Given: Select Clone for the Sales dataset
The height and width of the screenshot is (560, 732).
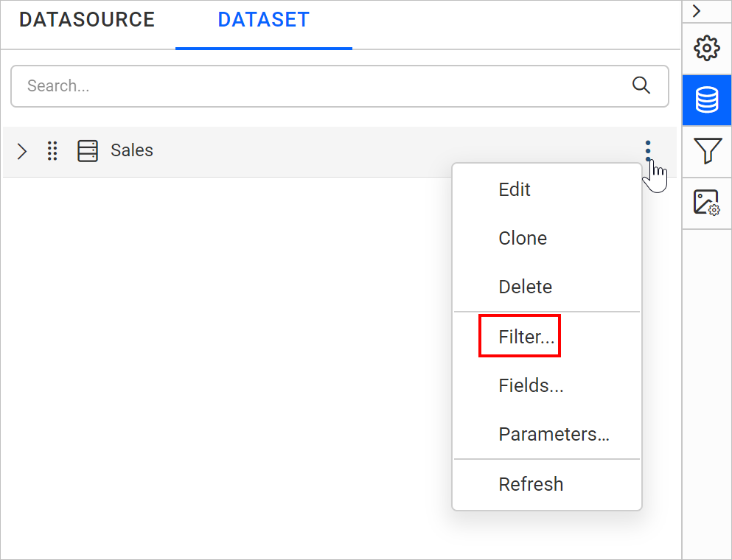Looking at the screenshot, I should (523, 238).
